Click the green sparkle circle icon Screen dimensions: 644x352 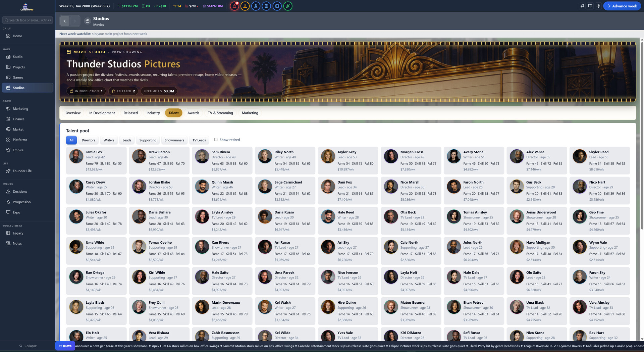pos(288,6)
